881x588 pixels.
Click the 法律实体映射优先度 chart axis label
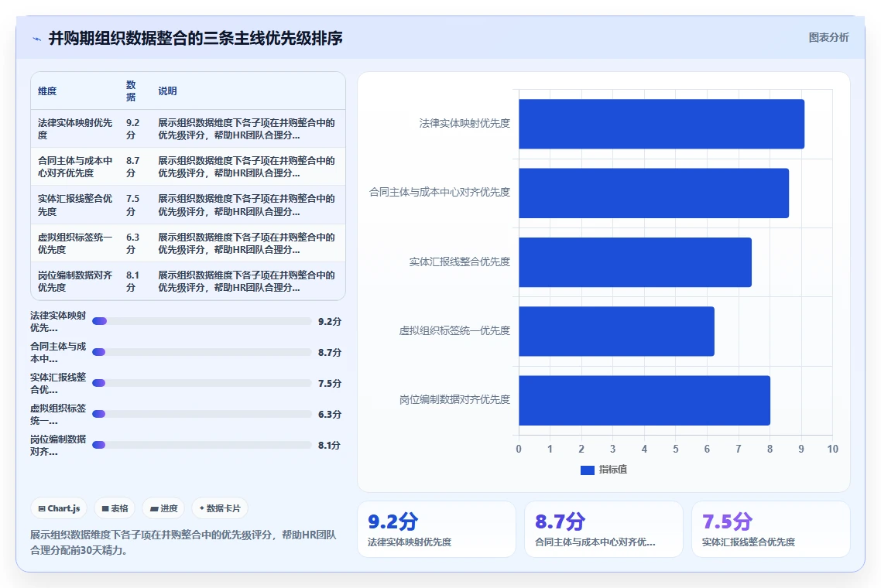click(x=464, y=123)
